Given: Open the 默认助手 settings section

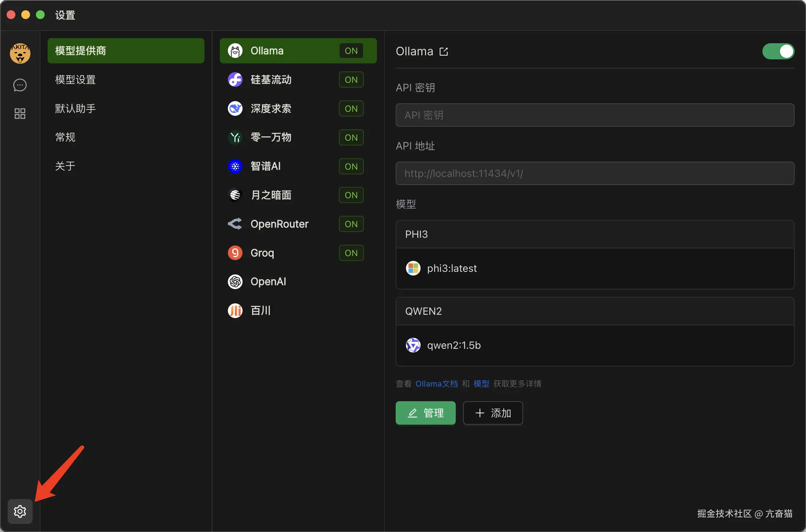Looking at the screenshot, I should 75,108.
